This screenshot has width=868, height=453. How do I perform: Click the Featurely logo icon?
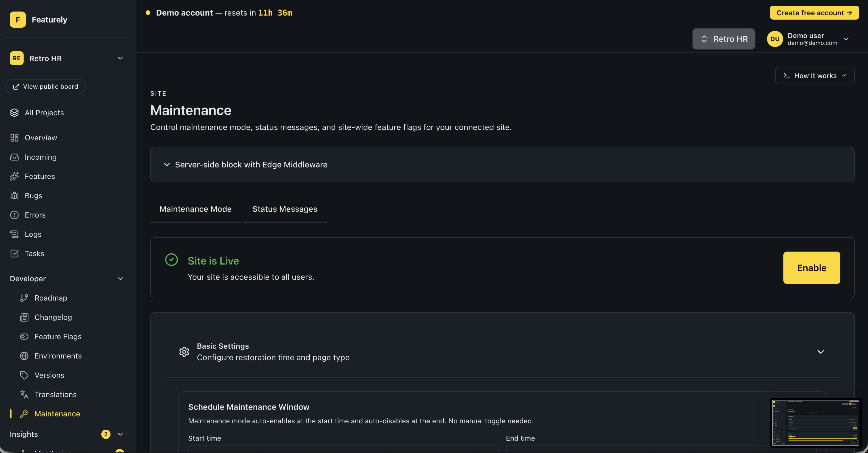(18, 20)
